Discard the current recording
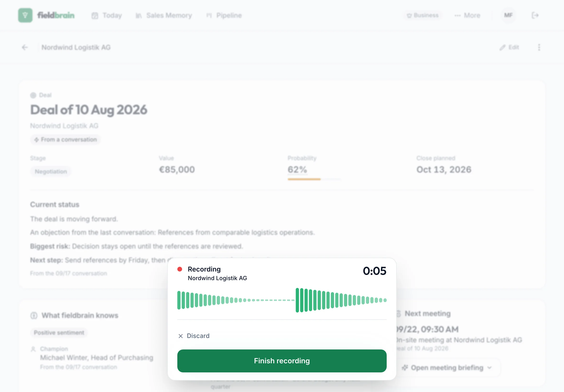Screen dimensions: 564x392 pyautogui.click(x=194, y=336)
